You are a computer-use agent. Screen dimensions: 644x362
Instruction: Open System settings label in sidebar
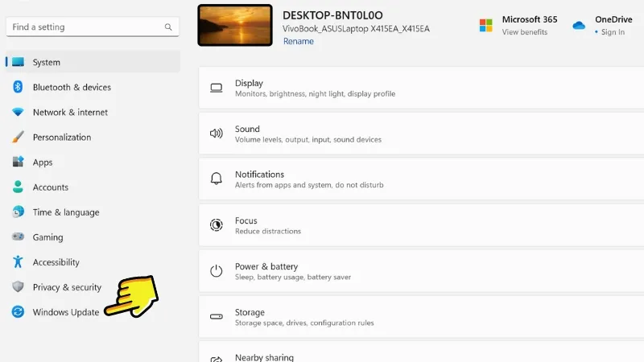coord(47,63)
